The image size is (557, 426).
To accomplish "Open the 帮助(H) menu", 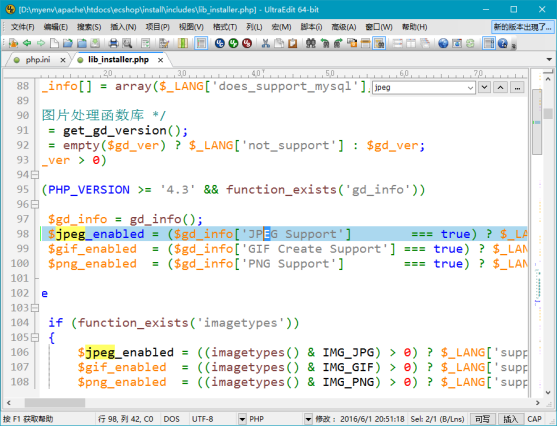I will [414, 27].
